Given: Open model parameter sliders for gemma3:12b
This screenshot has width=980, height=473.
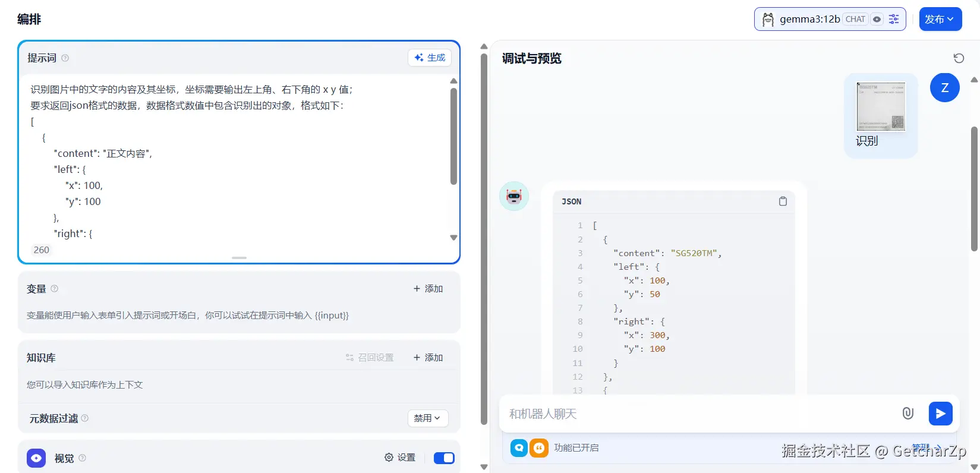Looking at the screenshot, I should [x=893, y=19].
